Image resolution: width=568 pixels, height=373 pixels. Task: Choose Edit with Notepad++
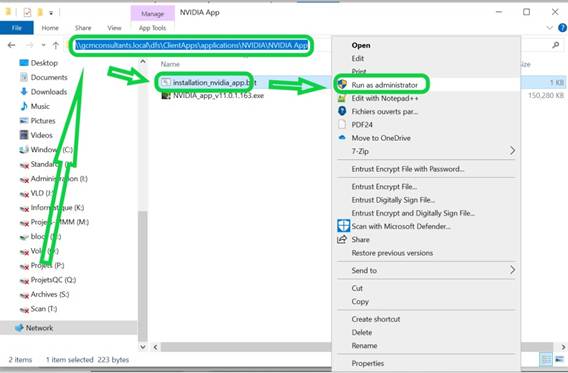click(385, 99)
